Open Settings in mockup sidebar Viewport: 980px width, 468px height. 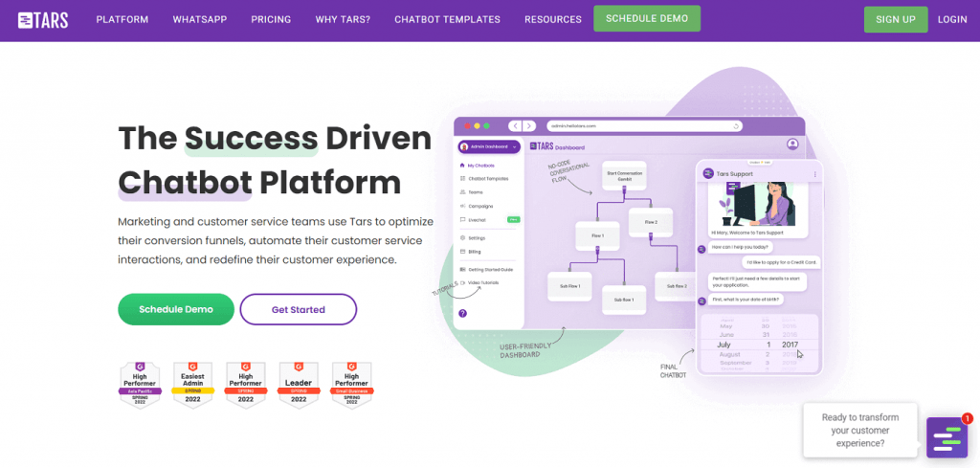coord(473,238)
